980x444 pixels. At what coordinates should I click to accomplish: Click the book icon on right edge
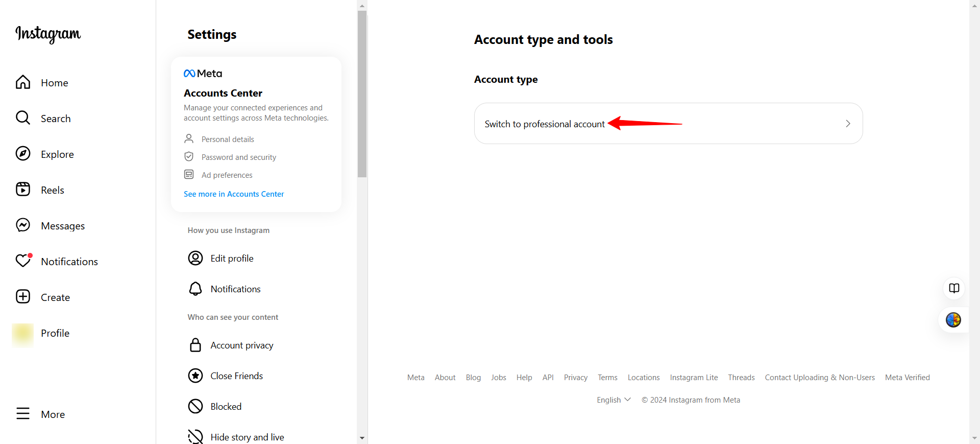tap(953, 288)
